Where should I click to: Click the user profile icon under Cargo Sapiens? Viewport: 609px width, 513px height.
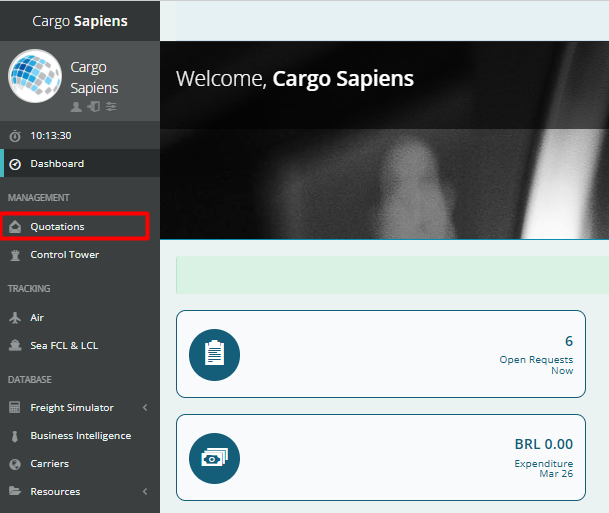[76, 106]
